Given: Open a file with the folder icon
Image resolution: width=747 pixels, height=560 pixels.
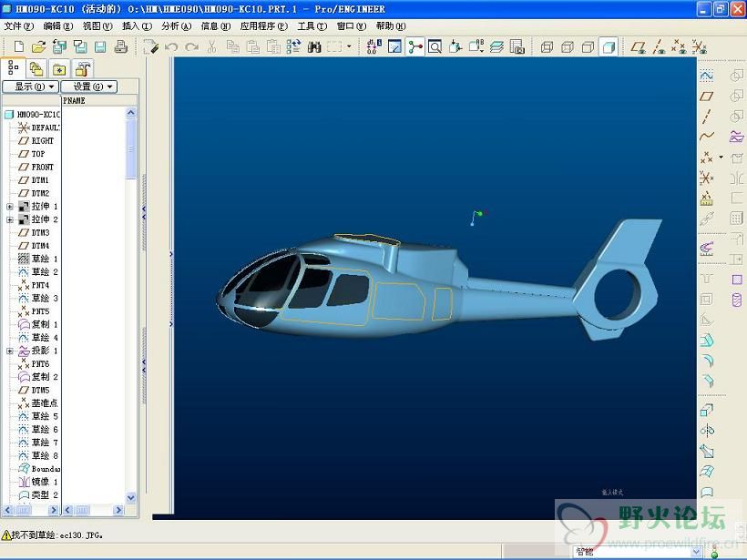Looking at the screenshot, I should pyautogui.click(x=38, y=46).
